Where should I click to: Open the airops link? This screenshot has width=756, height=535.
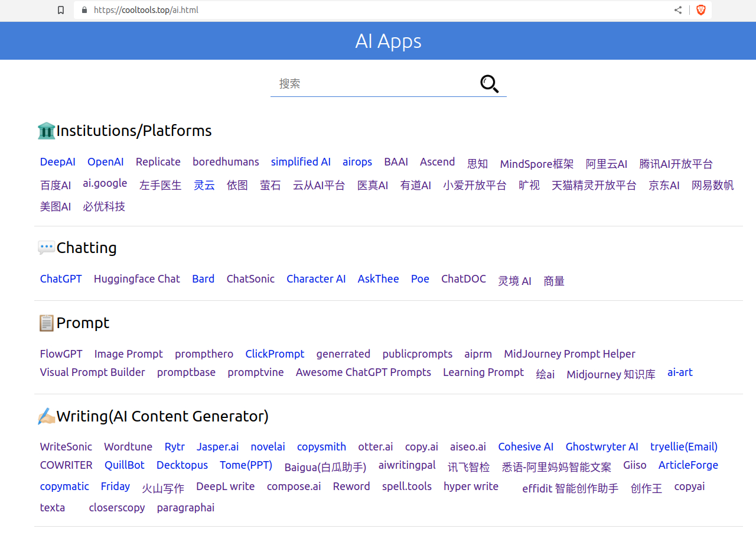(x=357, y=162)
